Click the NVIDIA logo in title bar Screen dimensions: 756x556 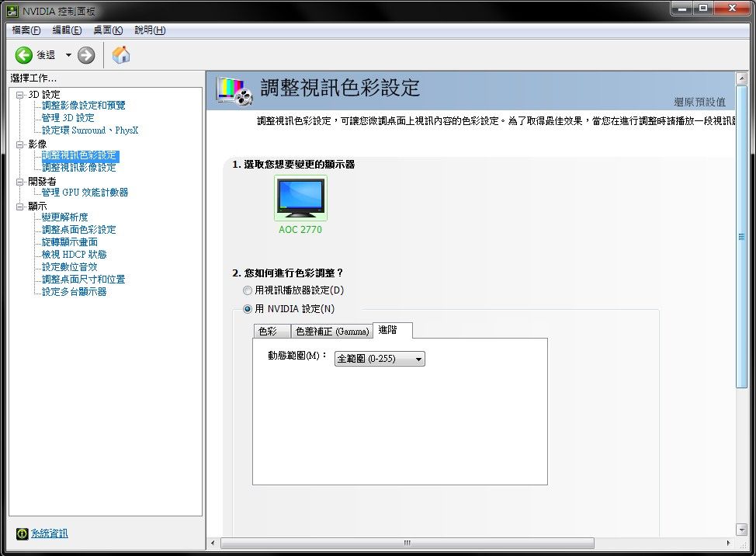click(x=12, y=12)
